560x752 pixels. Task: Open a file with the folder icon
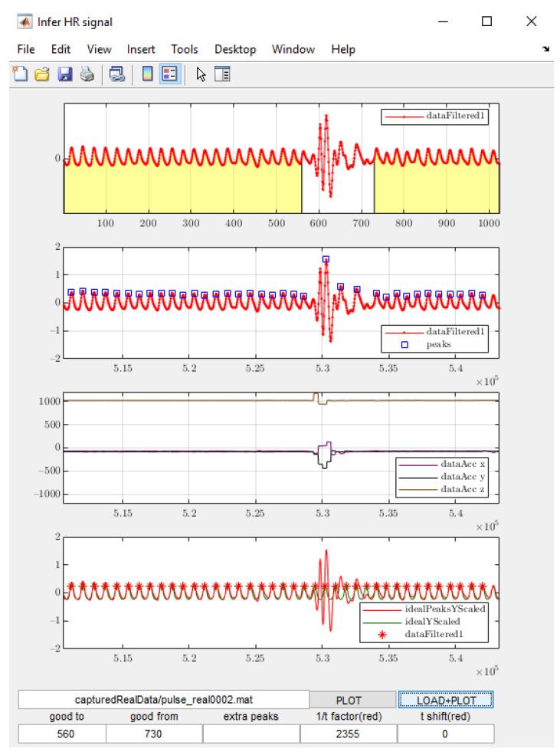[x=42, y=74]
